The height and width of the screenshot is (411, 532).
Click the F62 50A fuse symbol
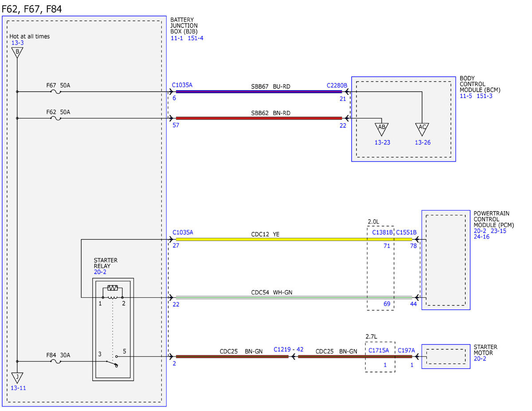tap(55, 118)
